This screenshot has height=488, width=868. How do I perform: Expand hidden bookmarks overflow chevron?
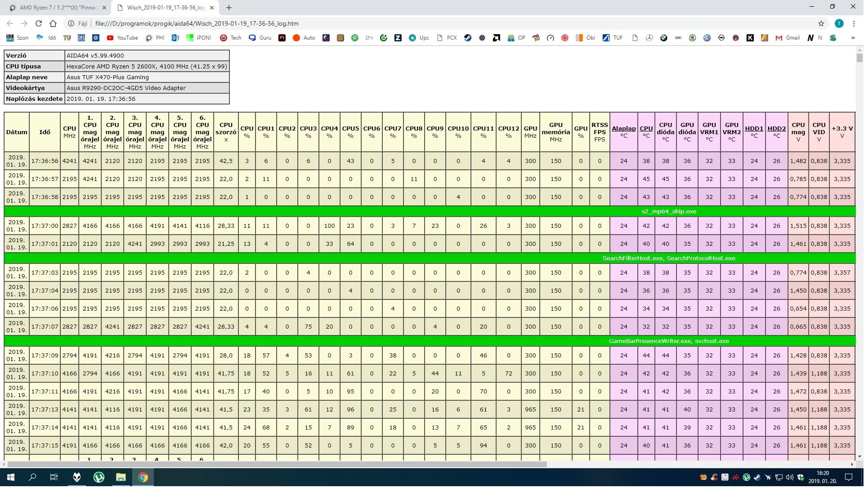853,38
